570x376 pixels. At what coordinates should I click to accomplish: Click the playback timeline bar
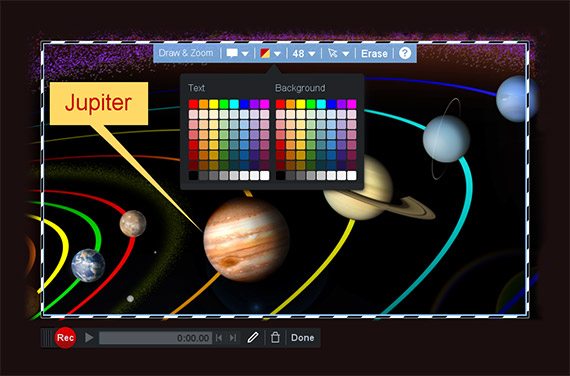click(155, 338)
